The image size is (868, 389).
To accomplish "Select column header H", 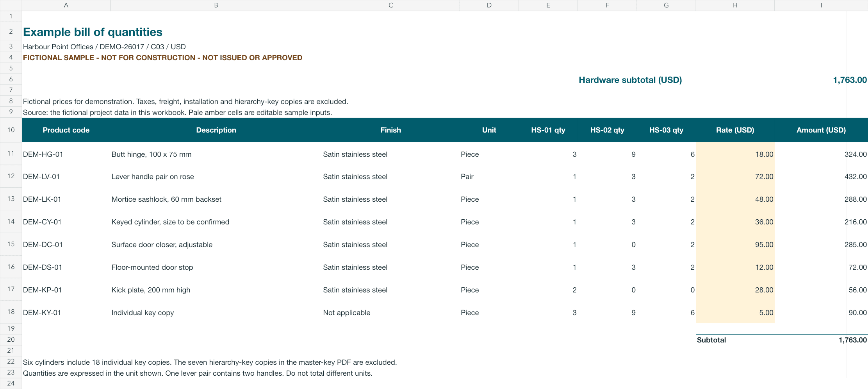I will coord(735,5).
